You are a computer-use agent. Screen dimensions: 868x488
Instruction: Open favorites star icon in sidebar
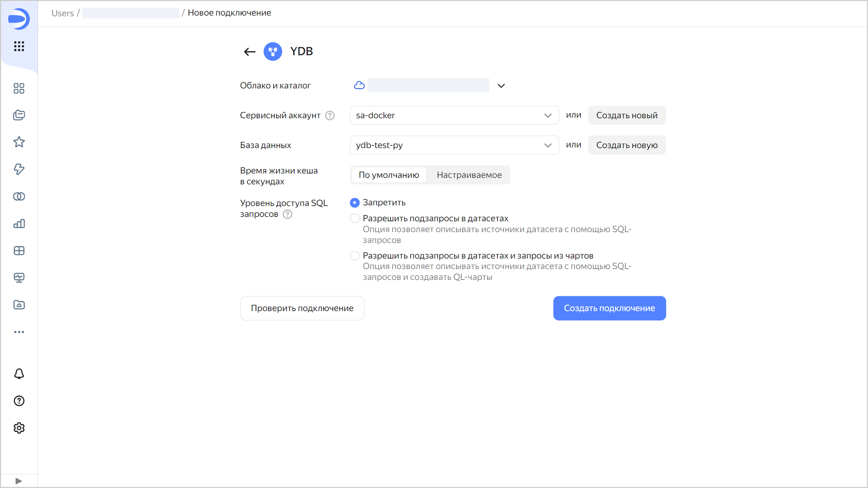coord(19,142)
